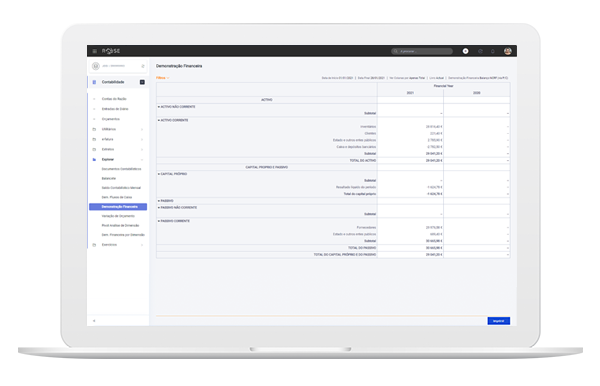Collapse the sidebar with the bottom arrow
The height and width of the screenshot is (386, 600).
94,321
